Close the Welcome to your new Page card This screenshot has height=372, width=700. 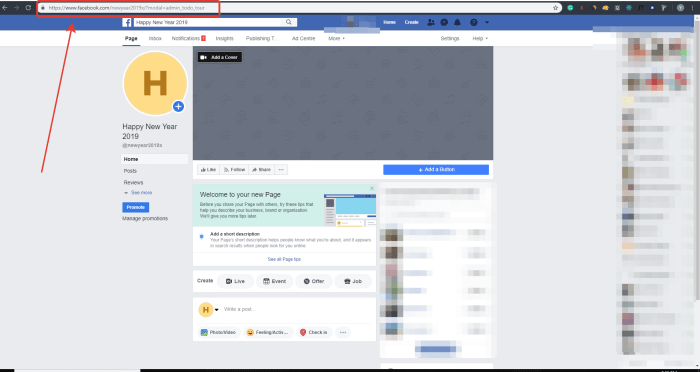pos(372,188)
